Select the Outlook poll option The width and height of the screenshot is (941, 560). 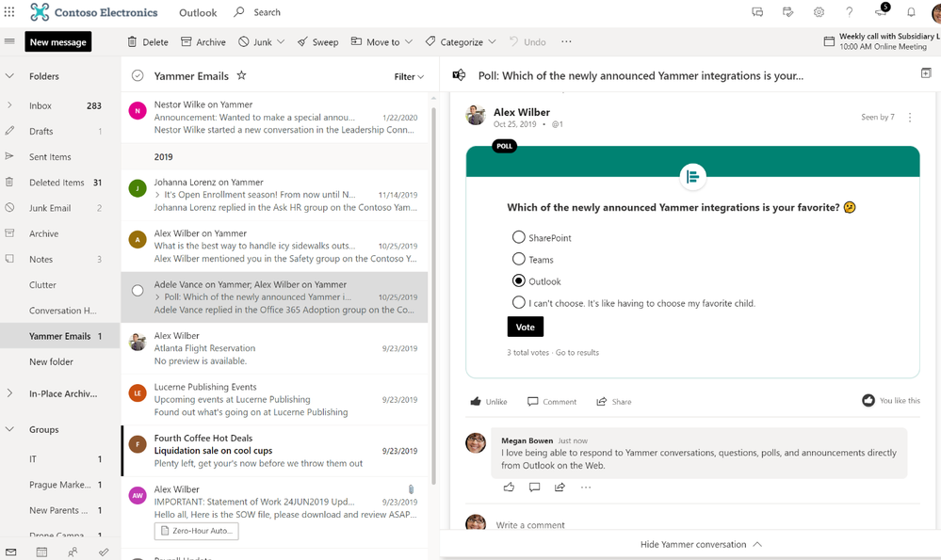518,280
